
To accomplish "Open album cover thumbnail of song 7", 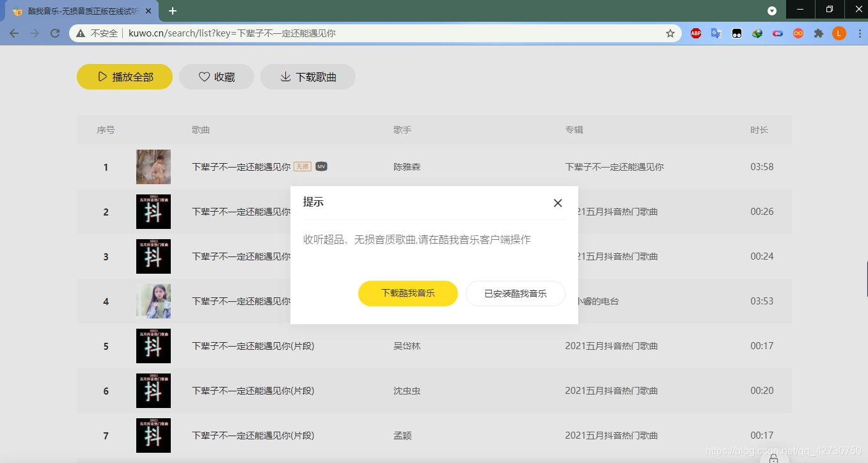I will click(x=154, y=436).
